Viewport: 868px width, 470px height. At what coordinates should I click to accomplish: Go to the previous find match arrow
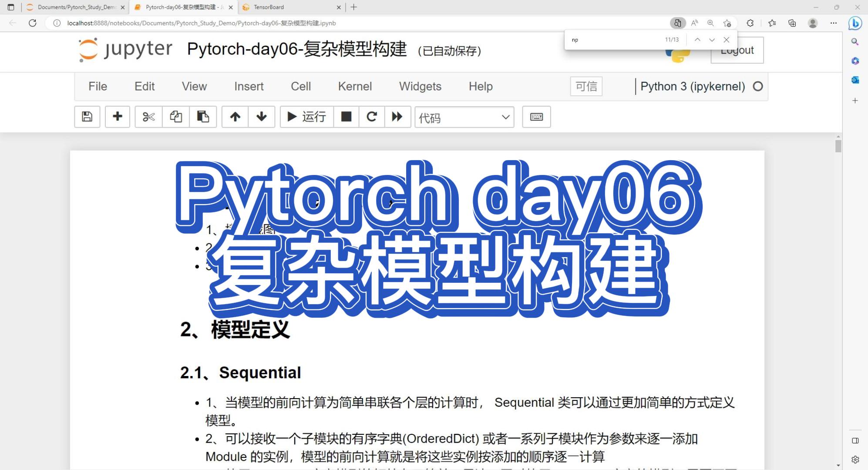pyautogui.click(x=697, y=40)
